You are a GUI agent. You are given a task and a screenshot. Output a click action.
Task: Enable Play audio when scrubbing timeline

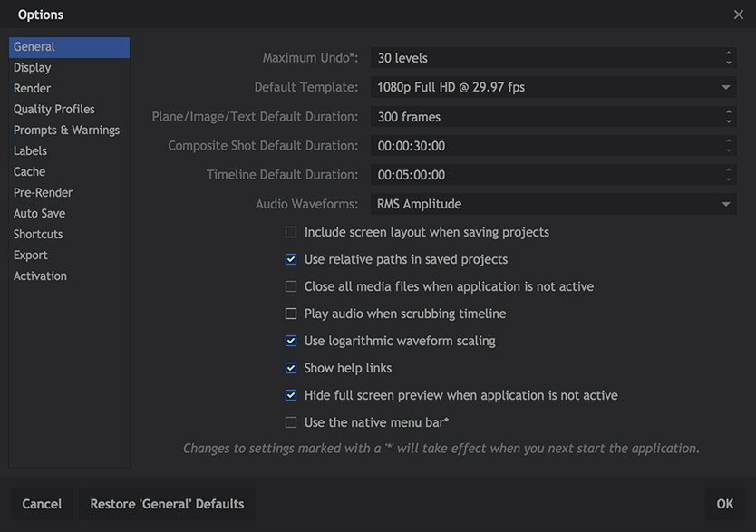pos(291,314)
